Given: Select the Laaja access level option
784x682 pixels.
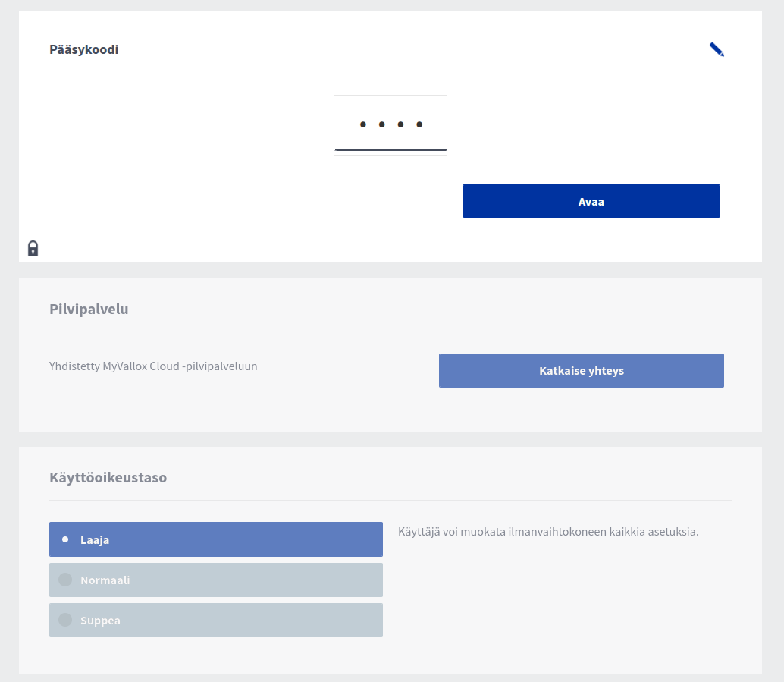Looking at the screenshot, I should click(216, 539).
